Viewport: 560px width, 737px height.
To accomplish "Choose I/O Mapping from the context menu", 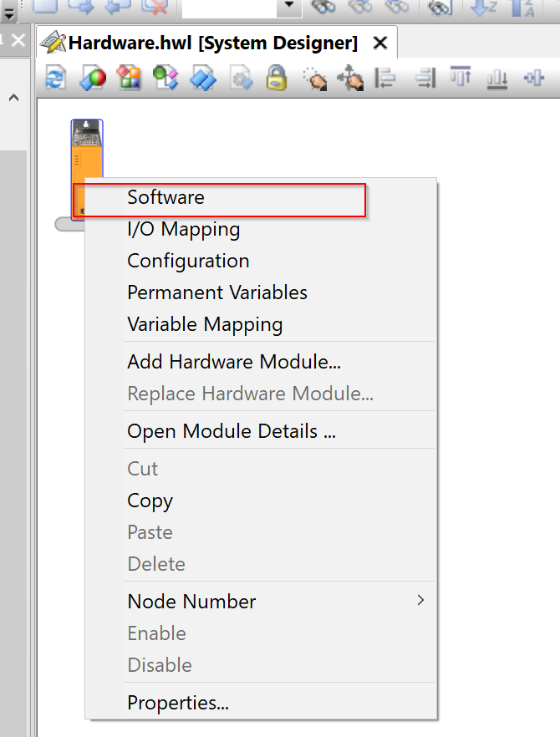I will click(x=261, y=229).
